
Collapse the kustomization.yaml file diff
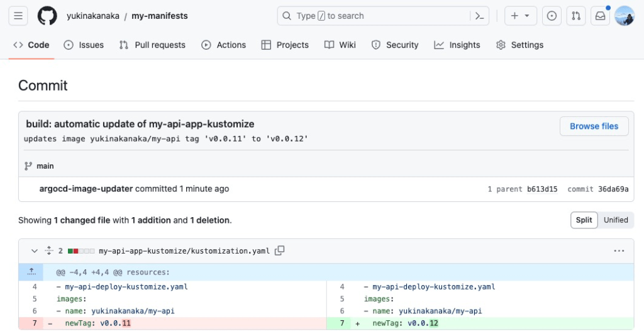[x=35, y=250]
